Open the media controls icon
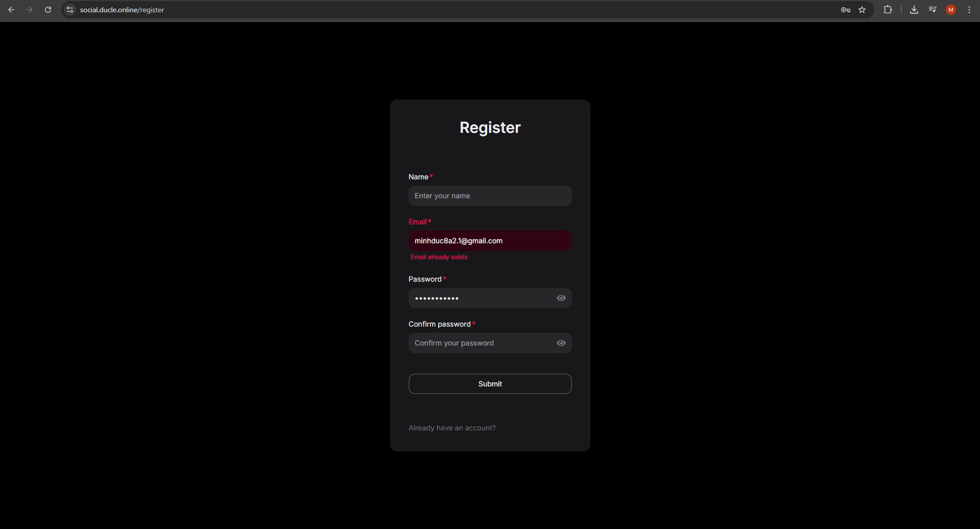Screen dimensions: 980x529 pos(933,10)
